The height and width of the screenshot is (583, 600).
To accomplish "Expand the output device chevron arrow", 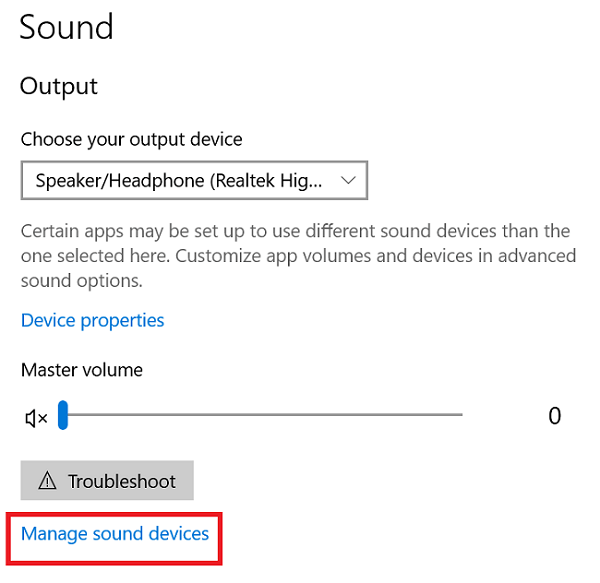I will tap(348, 180).
